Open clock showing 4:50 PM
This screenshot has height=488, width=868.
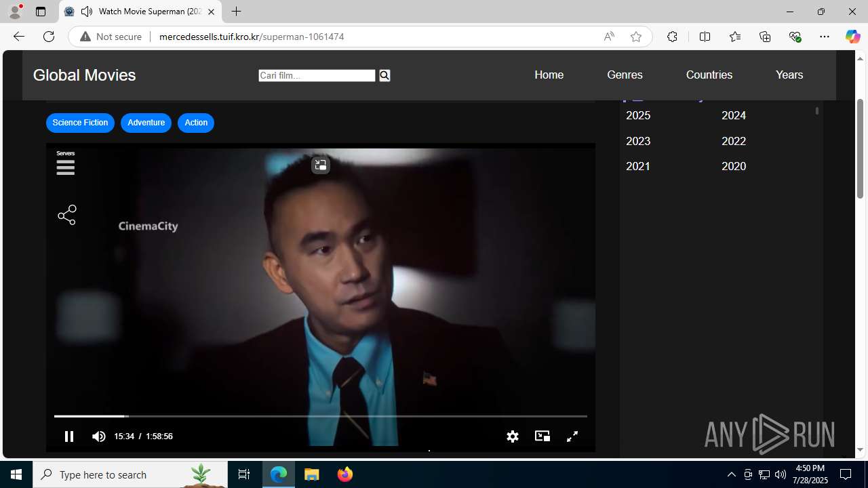811,474
